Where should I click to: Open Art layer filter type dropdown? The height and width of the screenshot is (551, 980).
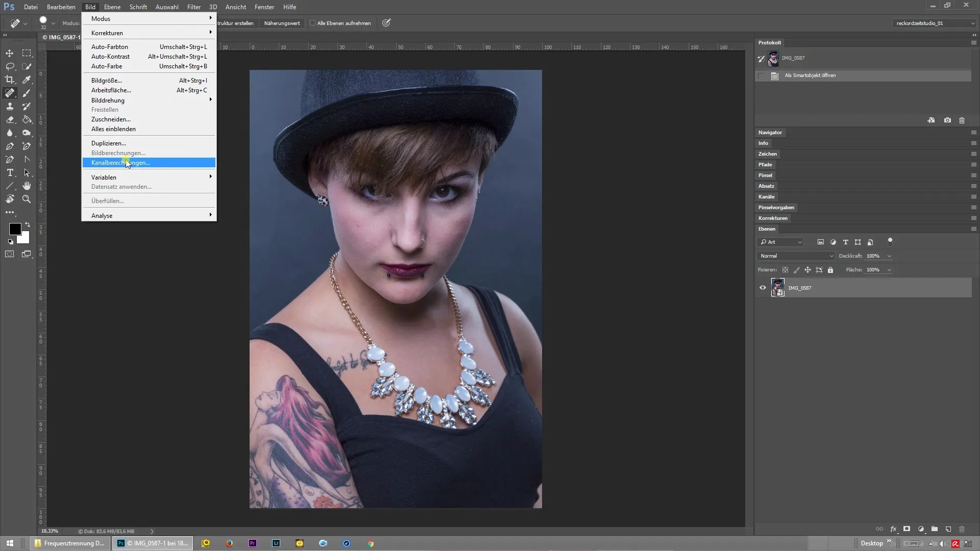(781, 242)
